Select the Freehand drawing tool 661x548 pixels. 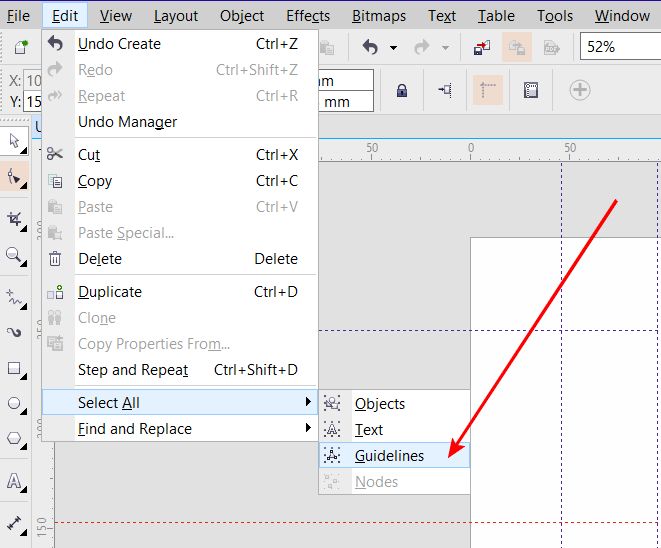(14, 298)
